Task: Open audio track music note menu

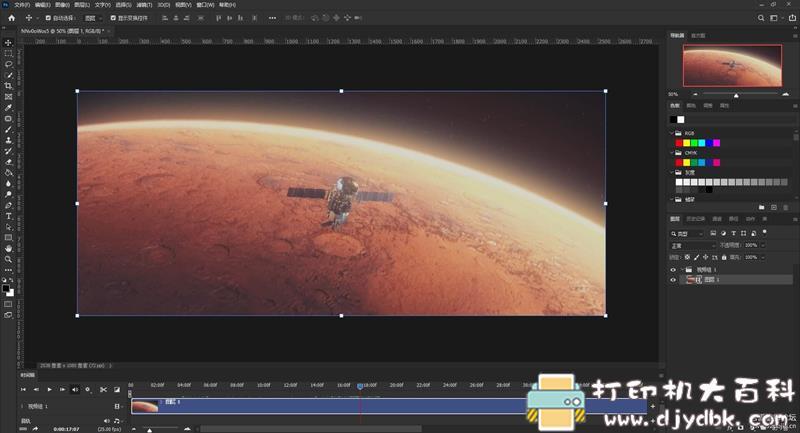Action: click(117, 421)
